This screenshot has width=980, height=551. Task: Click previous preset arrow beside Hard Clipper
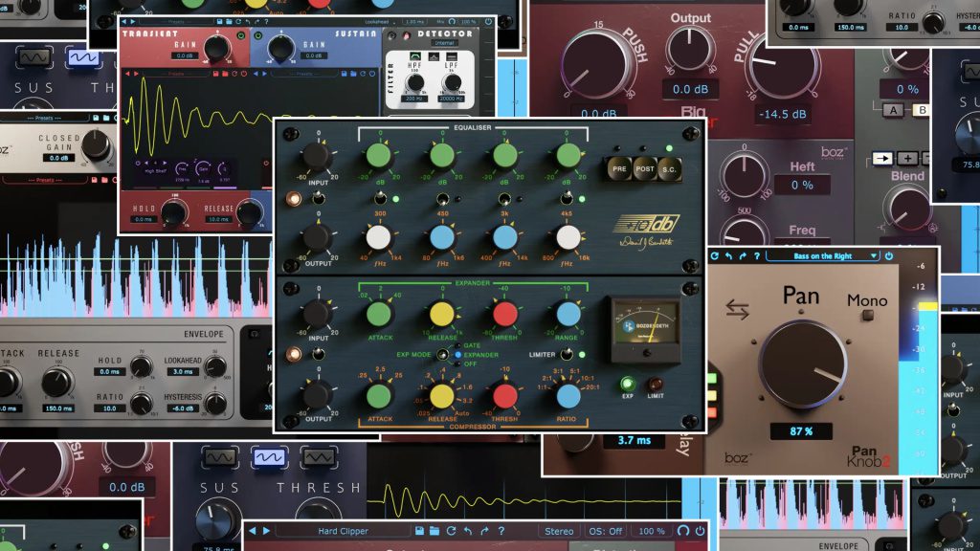tap(253, 531)
